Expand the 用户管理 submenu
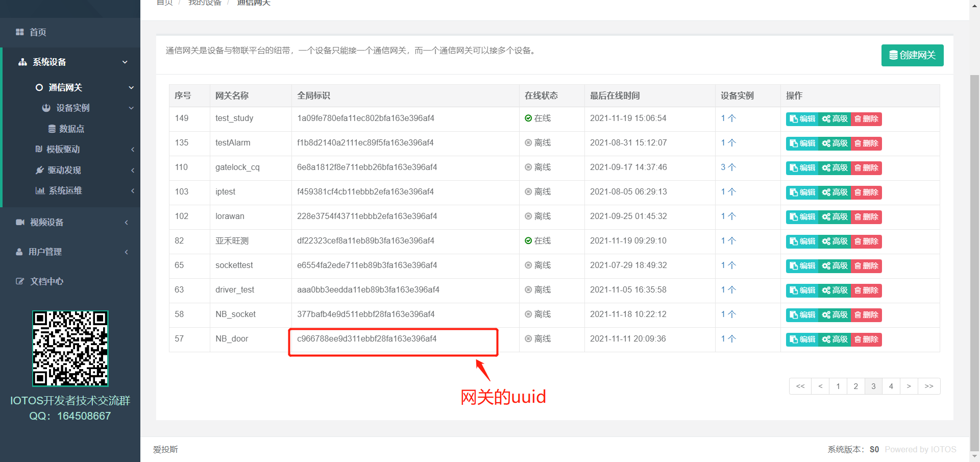 [x=126, y=251]
